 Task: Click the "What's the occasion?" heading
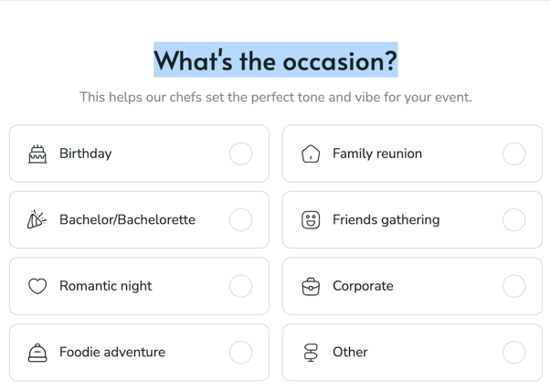[x=275, y=61]
